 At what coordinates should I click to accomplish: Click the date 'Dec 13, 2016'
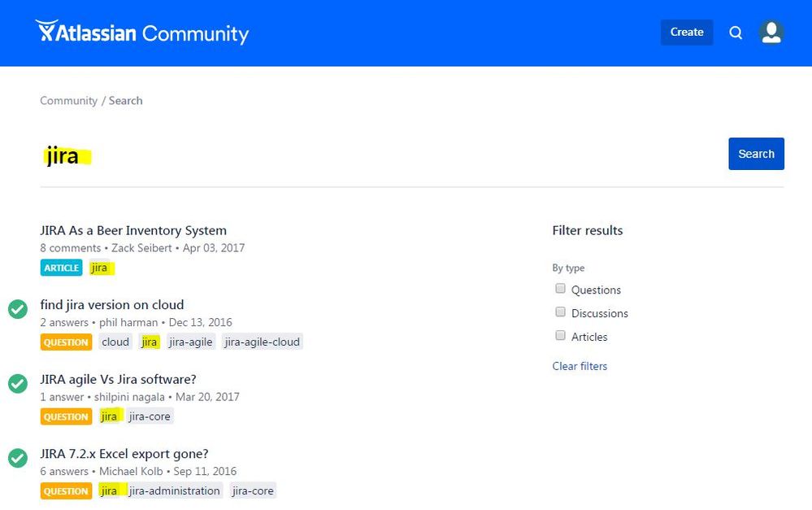coord(201,322)
